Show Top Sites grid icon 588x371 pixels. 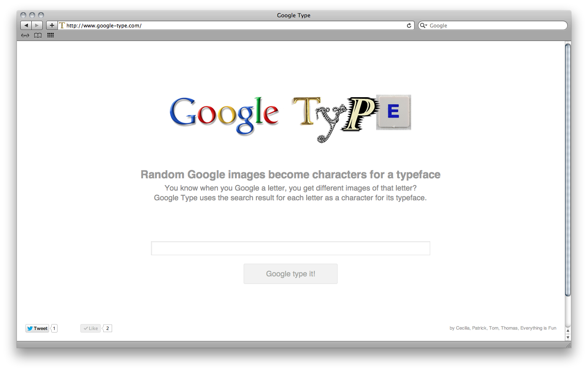51,35
